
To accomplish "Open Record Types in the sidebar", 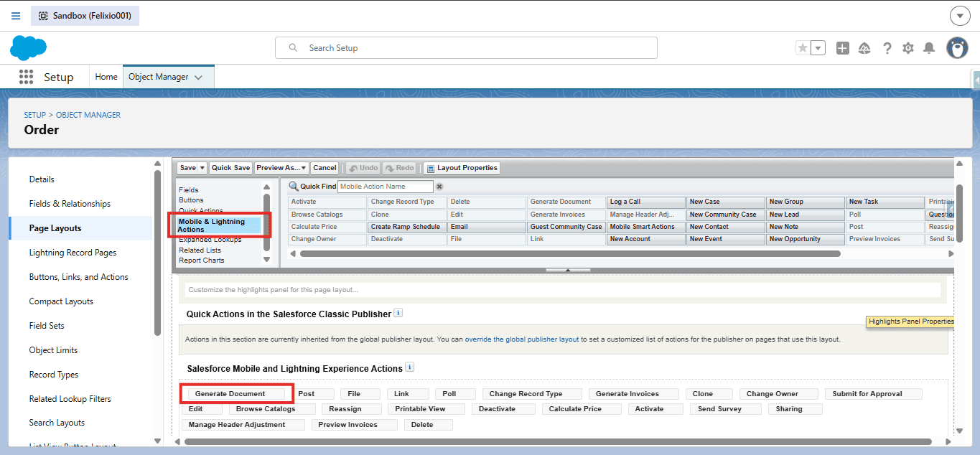I will (x=54, y=375).
